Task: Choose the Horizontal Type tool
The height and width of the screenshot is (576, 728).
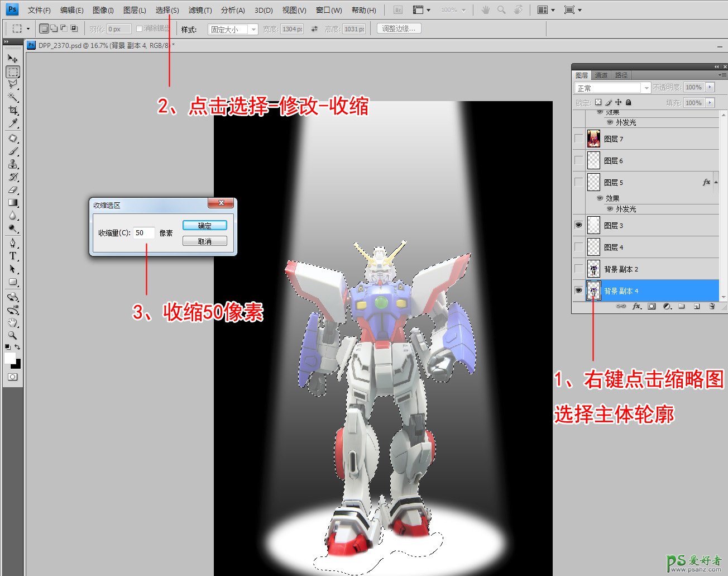Action: 13,256
